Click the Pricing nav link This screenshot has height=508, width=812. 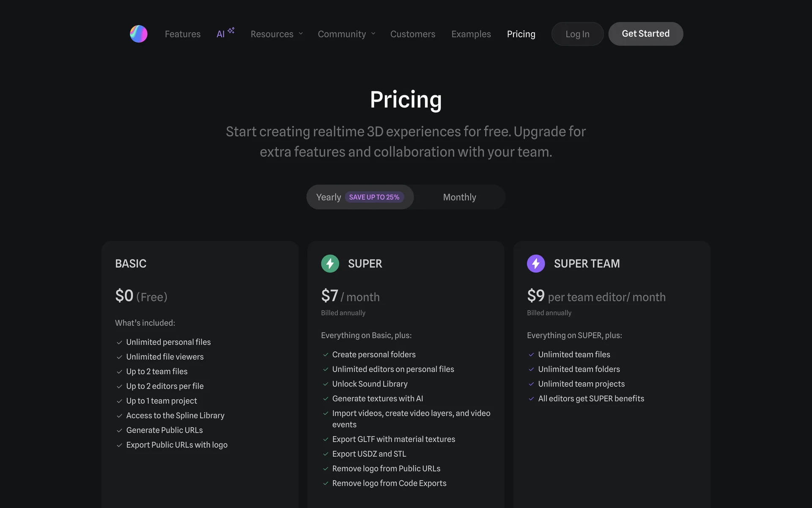tap(521, 34)
